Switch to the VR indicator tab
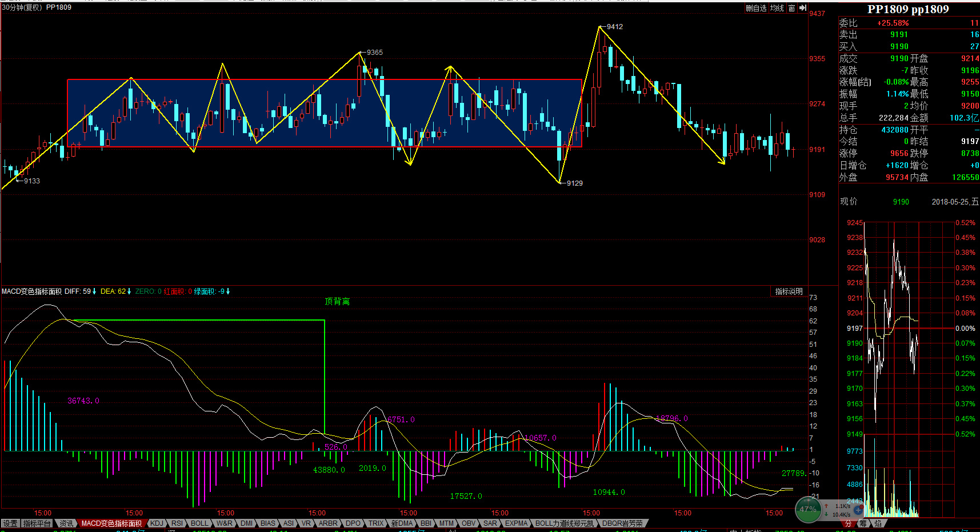Viewport: 980px width, 532px height. 306,523
